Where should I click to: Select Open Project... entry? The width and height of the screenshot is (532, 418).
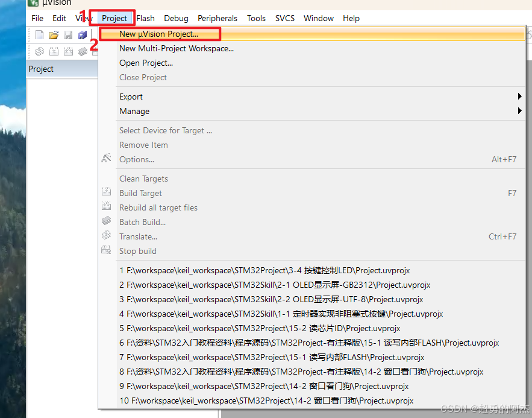point(311,63)
